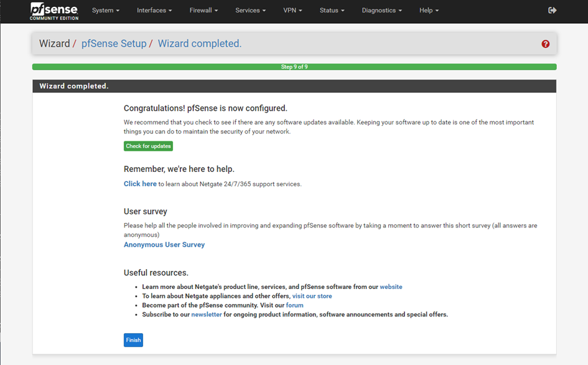588x365 pixels.
Task: Open the Anonymous User Survey link
Action: (x=164, y=244)
